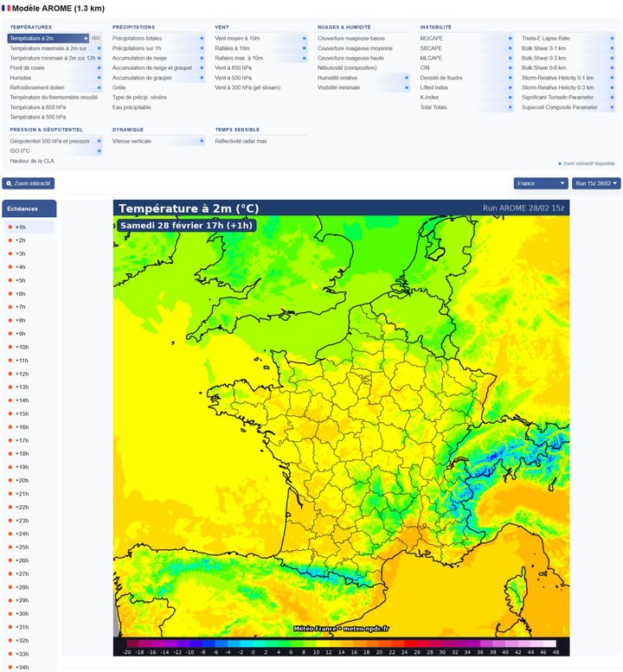Expand the Échéances panel header
The image size is (623, 672).
click(x=30, y=208)
